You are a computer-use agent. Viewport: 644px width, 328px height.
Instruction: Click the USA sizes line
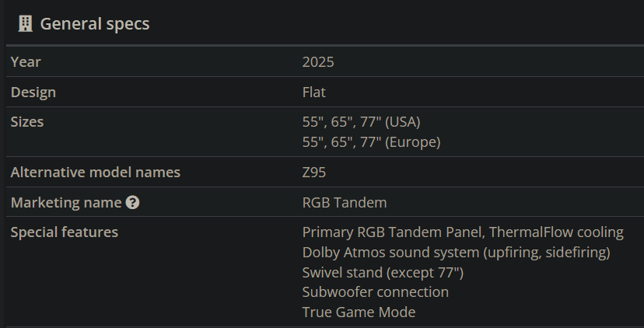[361, 122]
